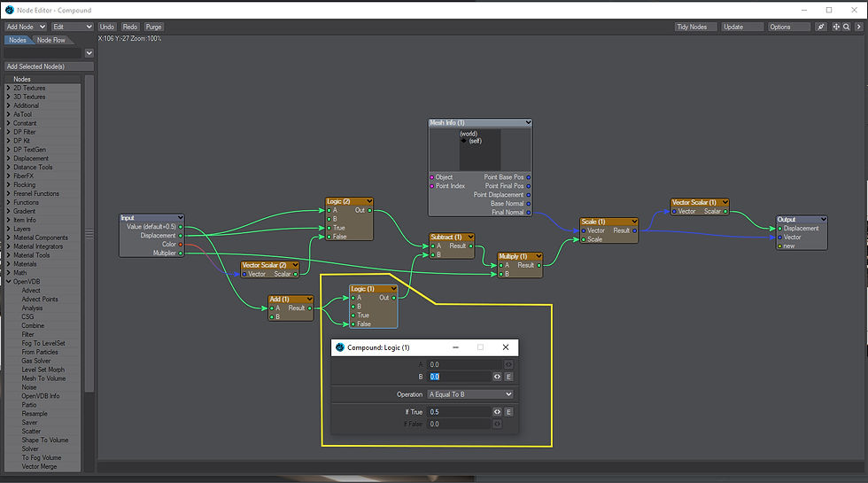Image resolution: width=868 pixels, height=483 pixels.
Task: Click Displacement input dot on Output node
Action: click(x=779, y=229)
